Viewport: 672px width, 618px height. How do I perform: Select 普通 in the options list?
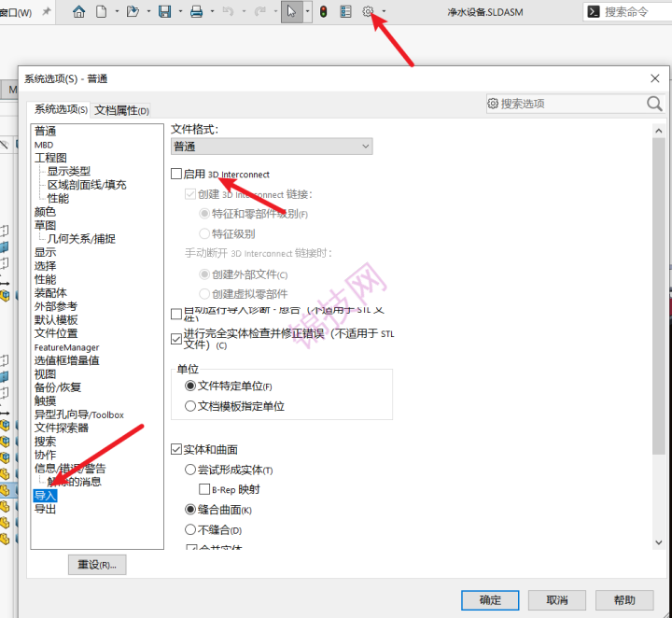(45, 131)
